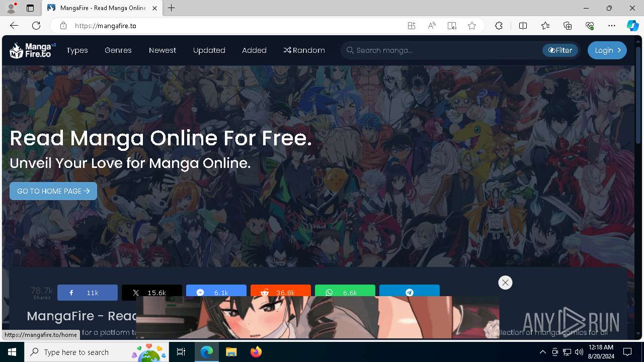Viewport: 644px width, 362px height.
Task: Click GO TO HOME PAGE button
Action: (x=53, y=191)
